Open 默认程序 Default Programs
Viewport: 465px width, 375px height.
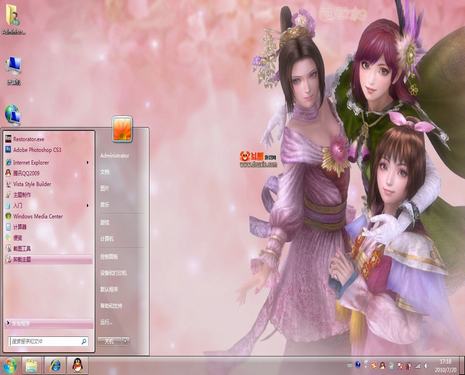click(109, 289)
